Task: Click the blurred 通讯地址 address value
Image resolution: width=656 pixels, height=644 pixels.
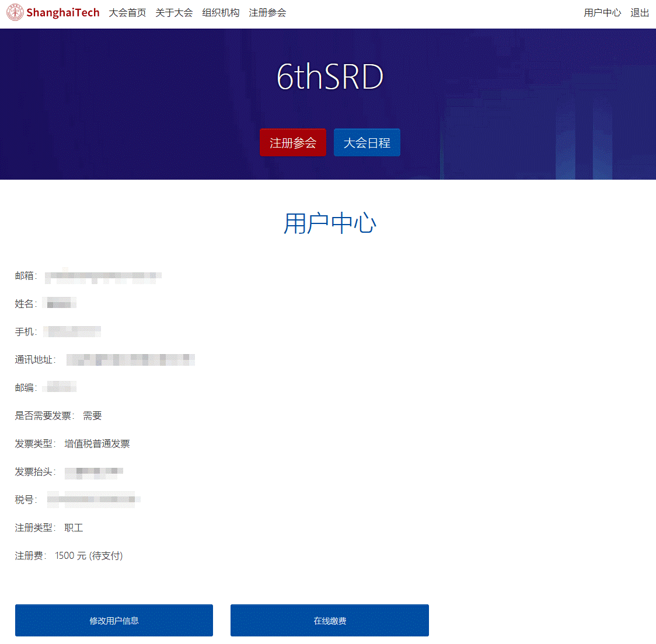Action: pos(130,359)
